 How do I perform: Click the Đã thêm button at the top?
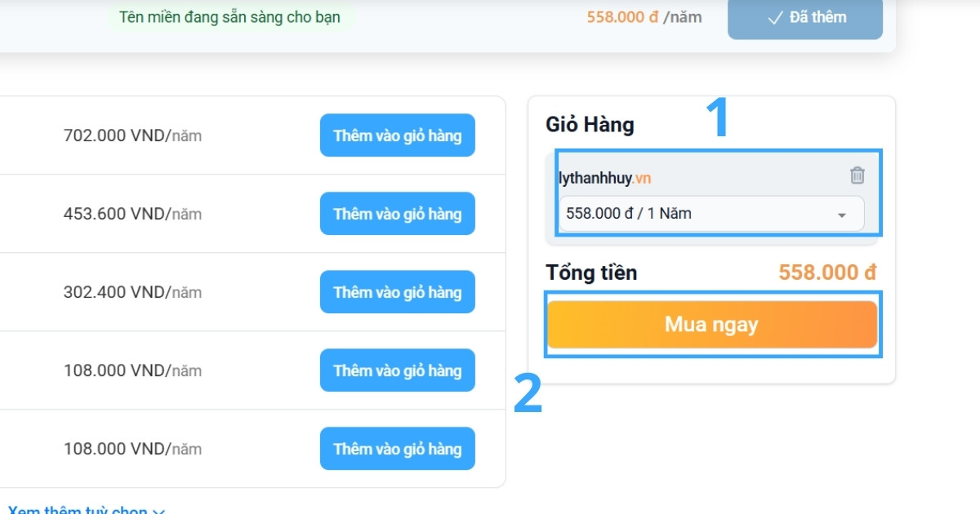click(x=804, y=16)
